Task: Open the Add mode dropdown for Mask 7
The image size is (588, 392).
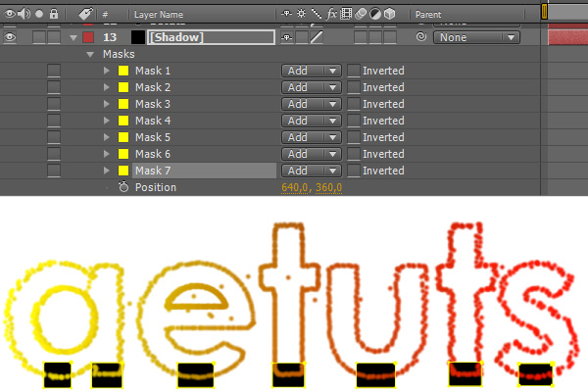Action: [312, 171]
